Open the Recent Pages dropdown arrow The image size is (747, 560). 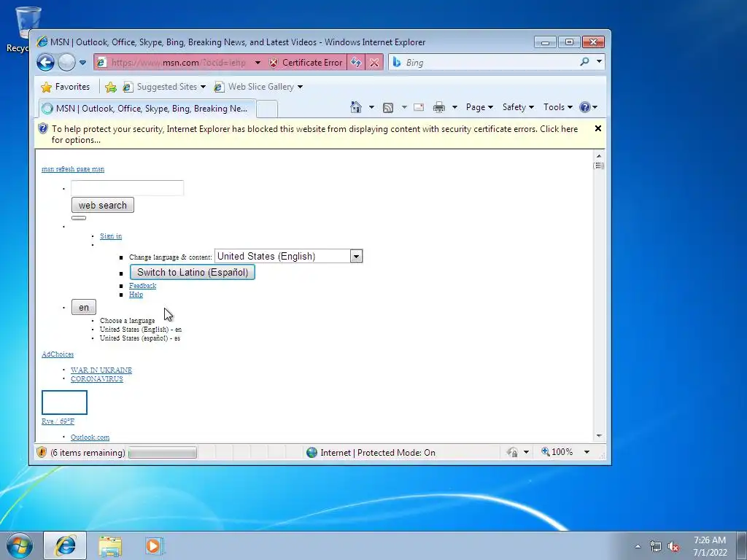pyautogui.click(x=82, y=63)
